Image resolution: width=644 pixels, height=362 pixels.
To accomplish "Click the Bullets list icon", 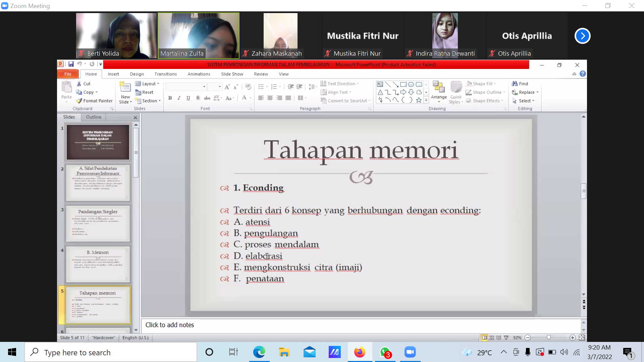I will 261,87.
